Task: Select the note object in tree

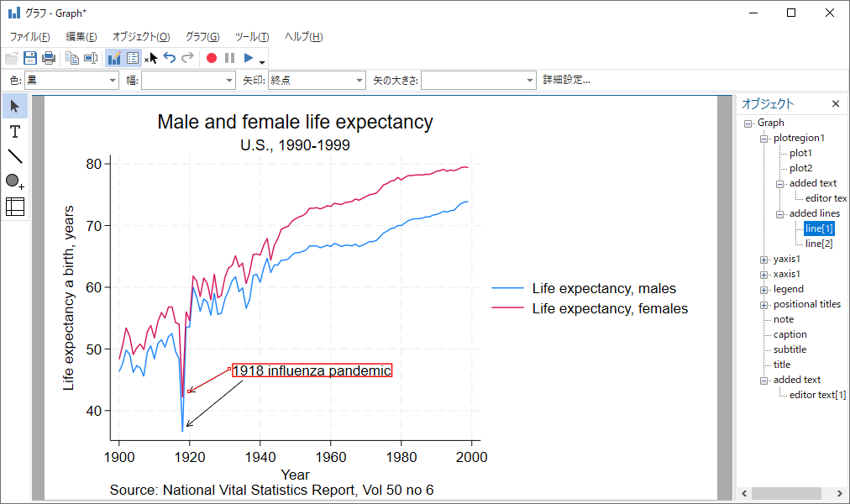Action: [x=784, y=320]
